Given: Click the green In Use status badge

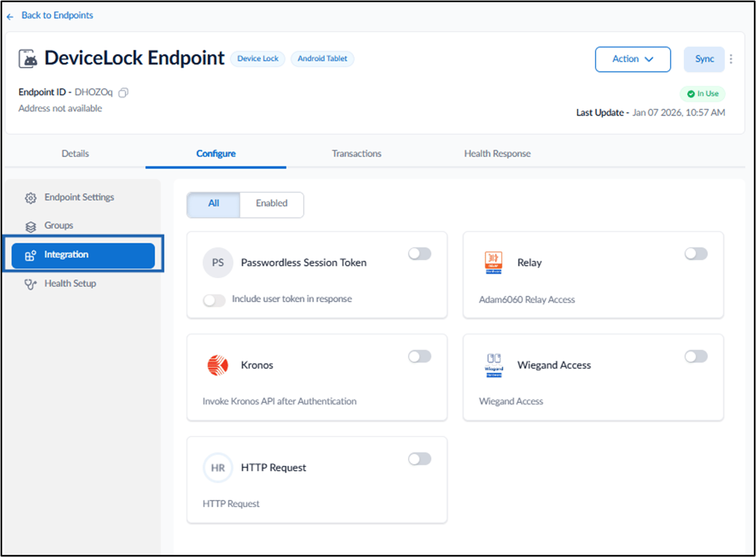Looking at the screenshot, I should [x=702, y=94].
